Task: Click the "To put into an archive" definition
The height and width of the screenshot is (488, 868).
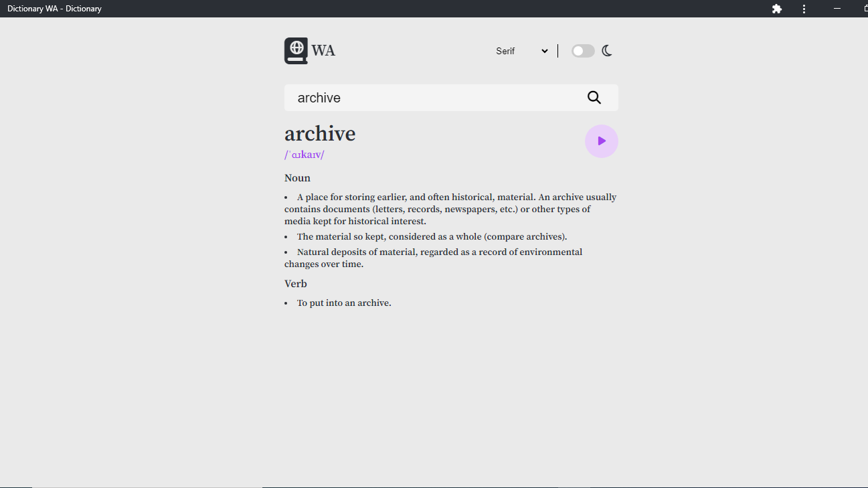Action: point(344,303)
